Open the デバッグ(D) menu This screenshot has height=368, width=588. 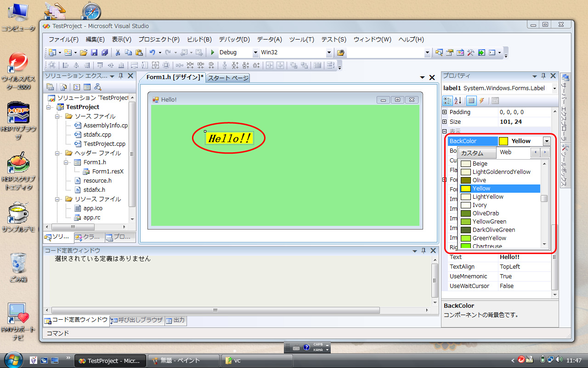(x=234, y=40)
